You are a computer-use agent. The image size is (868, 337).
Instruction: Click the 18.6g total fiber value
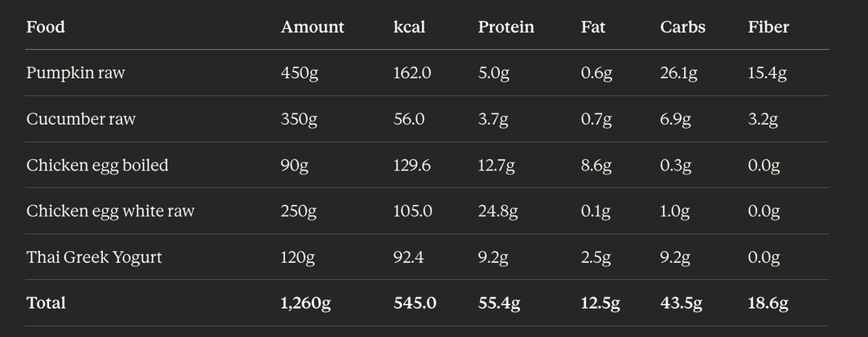point(768,303)
